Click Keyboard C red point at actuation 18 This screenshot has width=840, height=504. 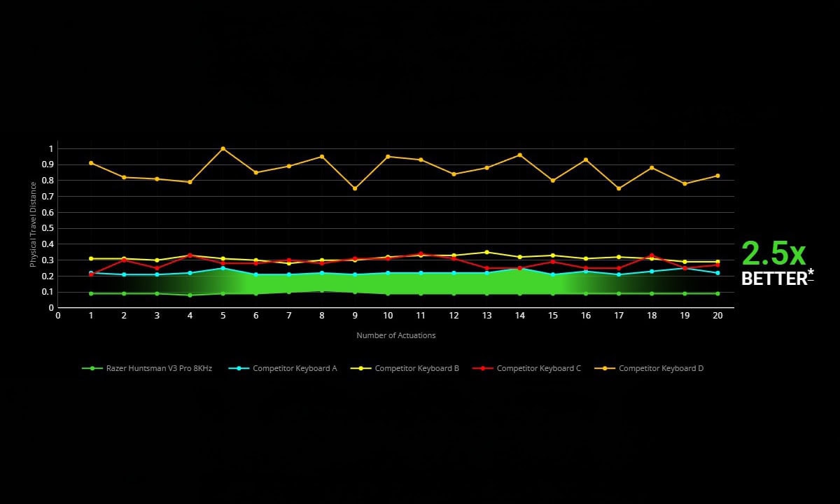coord(652,255)
